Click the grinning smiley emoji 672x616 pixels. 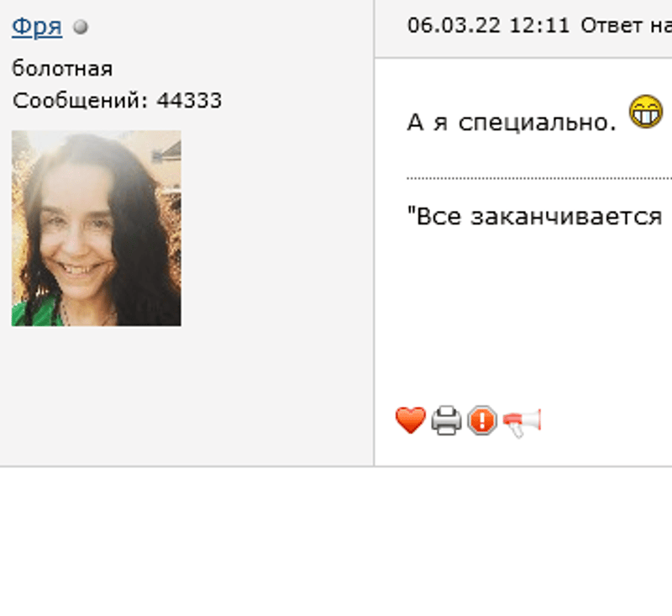(645, 112)
